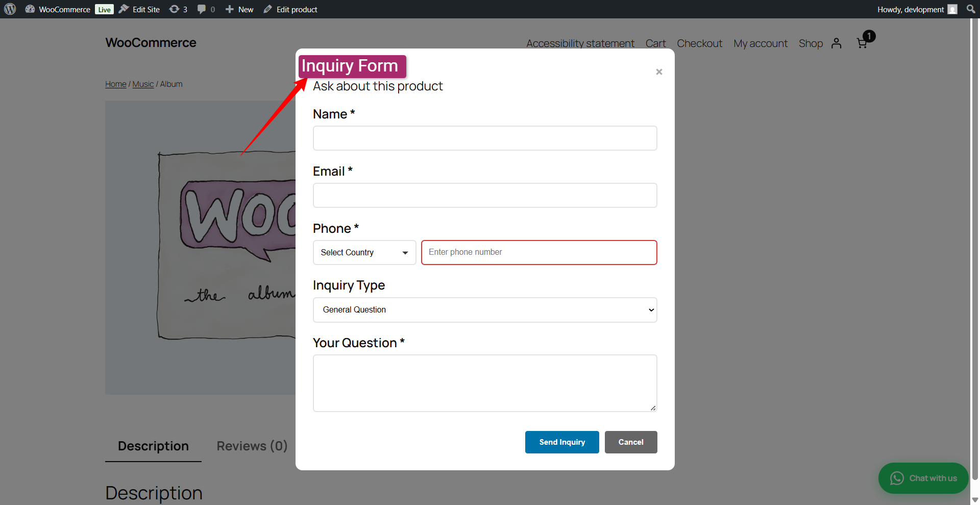Screen dimensions: 980x505
Task: Click the Your Question textarea
Action: click(x=485, y=383)
